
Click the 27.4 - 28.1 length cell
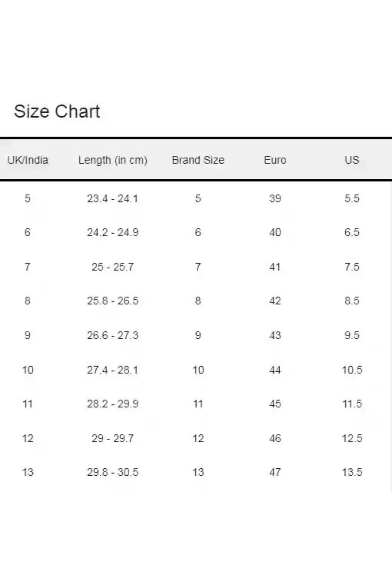tap(113, 370)
